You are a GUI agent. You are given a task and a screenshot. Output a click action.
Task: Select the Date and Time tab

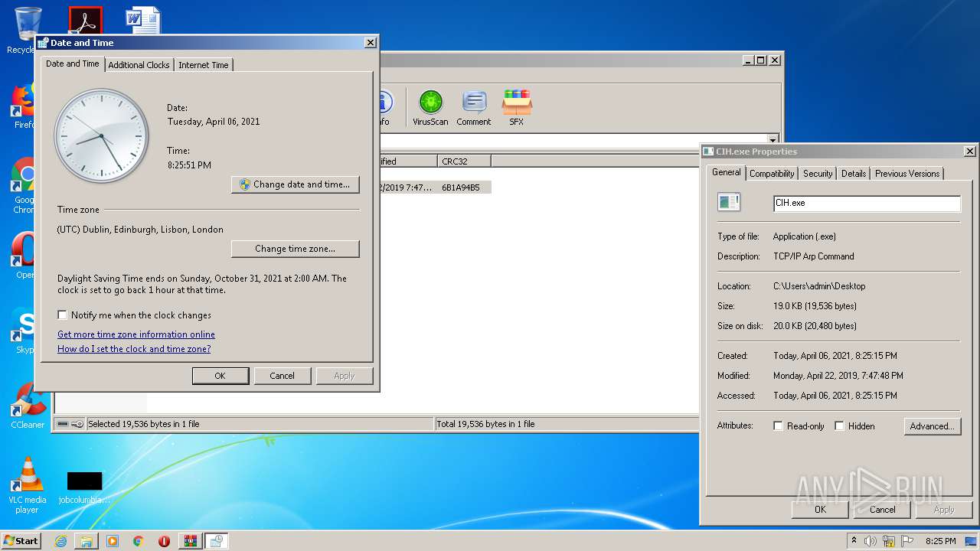tap(73, 64)
